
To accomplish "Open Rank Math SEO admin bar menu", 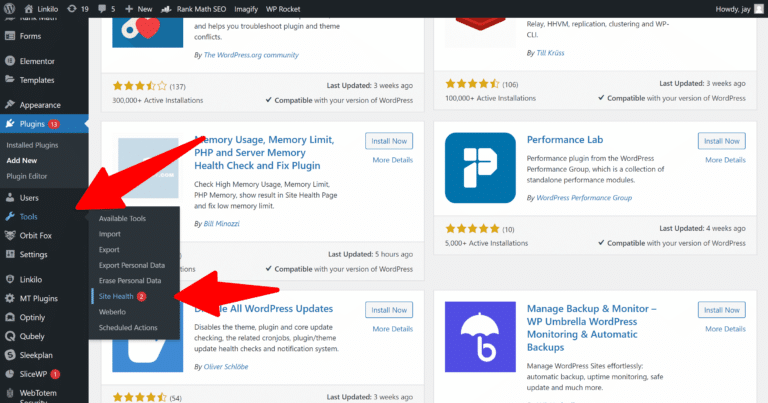I will [x=194, y=9].
